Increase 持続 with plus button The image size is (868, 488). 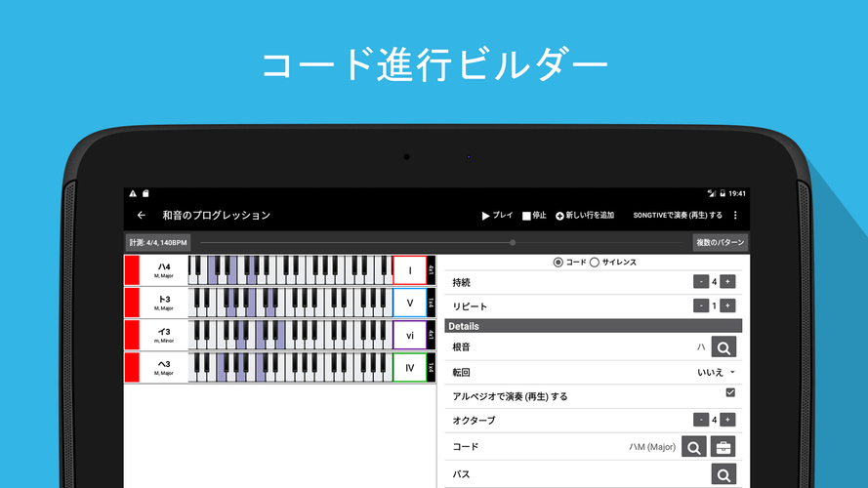pyautogui.click(x=727, y=282)
